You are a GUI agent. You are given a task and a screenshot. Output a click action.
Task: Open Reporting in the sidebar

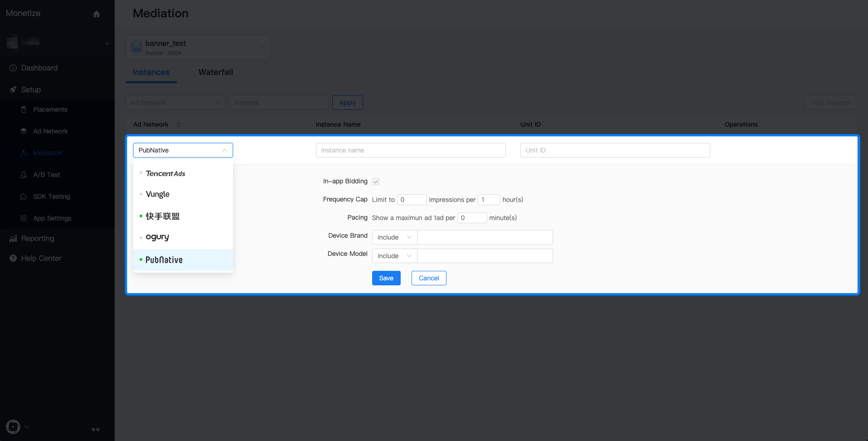(38, 238)
